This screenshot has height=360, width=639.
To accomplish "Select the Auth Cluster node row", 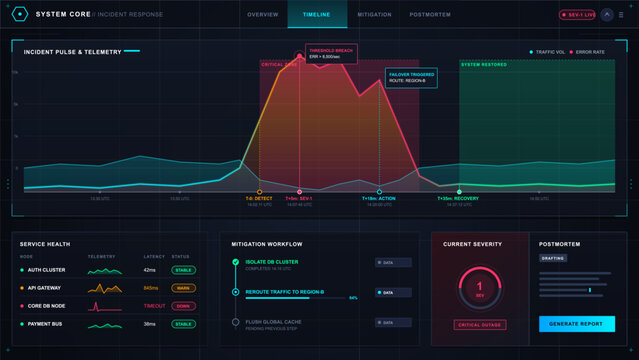I will [108, 270].
